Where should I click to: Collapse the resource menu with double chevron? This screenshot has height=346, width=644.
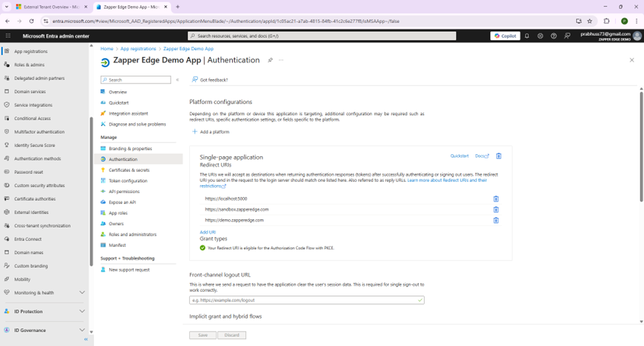click(177, 79)
